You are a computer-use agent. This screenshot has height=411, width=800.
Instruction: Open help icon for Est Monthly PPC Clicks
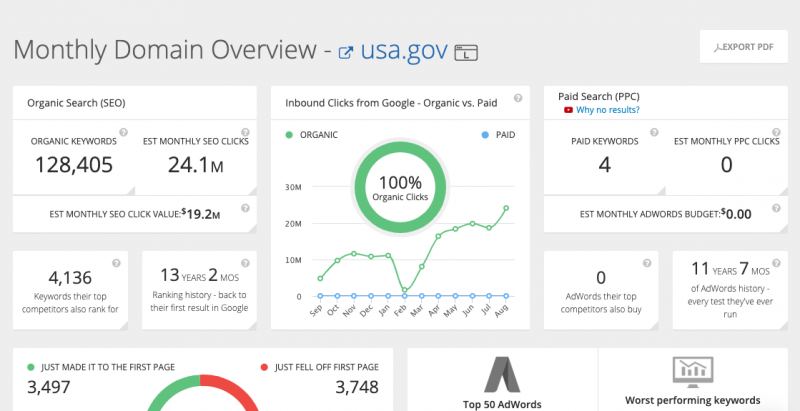click(x=777, y=132)
